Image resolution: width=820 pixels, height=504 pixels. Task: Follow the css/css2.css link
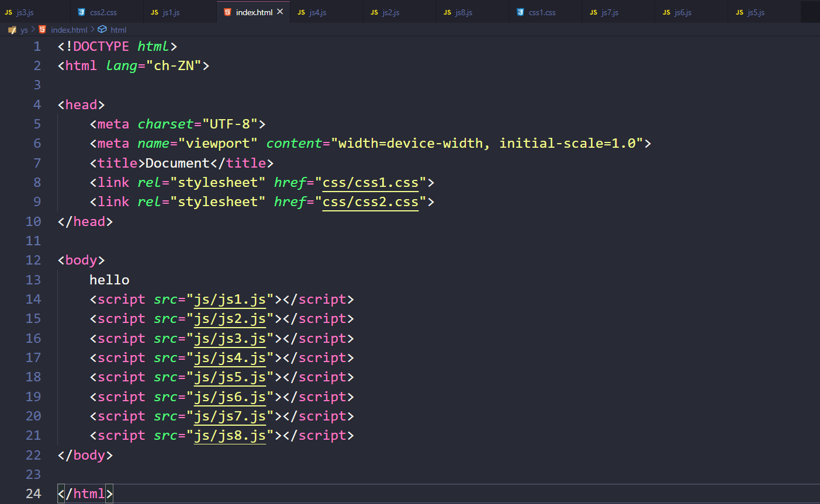pyautogui.click(x=371, y=202)
